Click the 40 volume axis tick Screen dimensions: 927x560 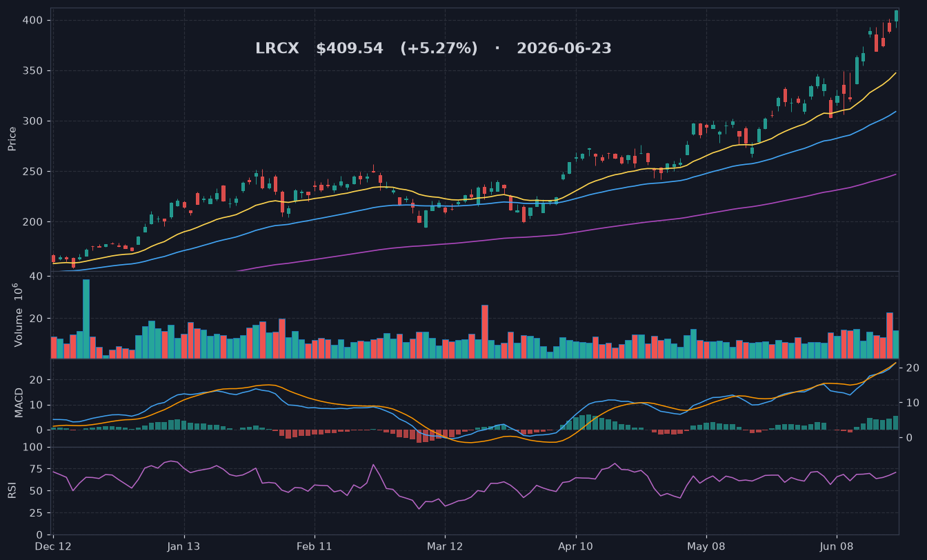tap(37, 277)
